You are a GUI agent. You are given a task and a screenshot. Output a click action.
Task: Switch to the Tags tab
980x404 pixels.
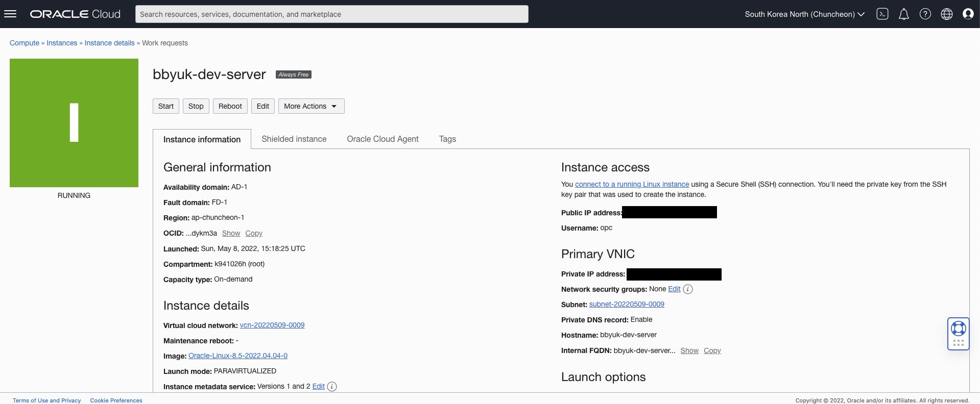[447, 139]
